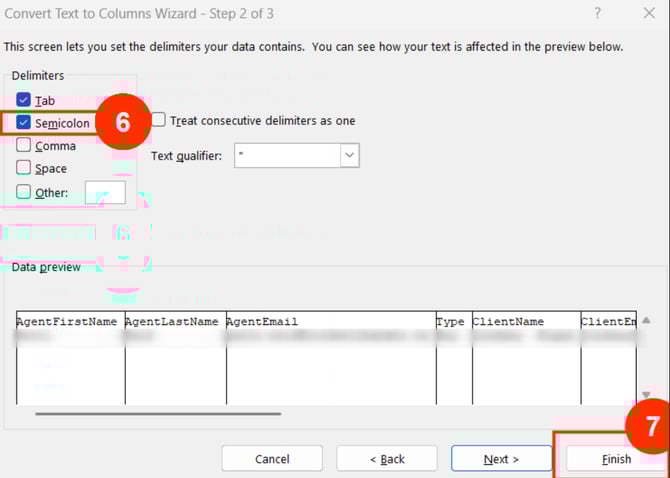Viewport: 670px width, 478px height.
Task: Enable the Comma delimiter checkbox
Action: [24, 145]
